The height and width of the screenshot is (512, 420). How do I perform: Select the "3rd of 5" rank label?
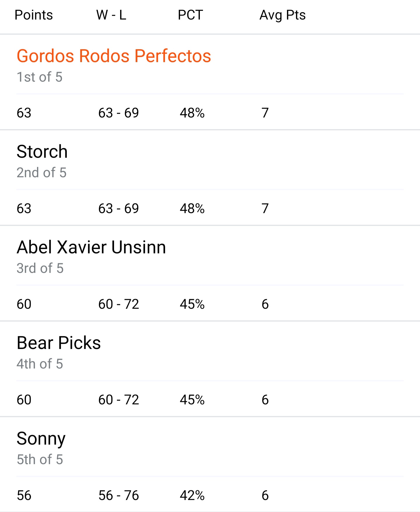pyautogui.click(x=40, y=268)
